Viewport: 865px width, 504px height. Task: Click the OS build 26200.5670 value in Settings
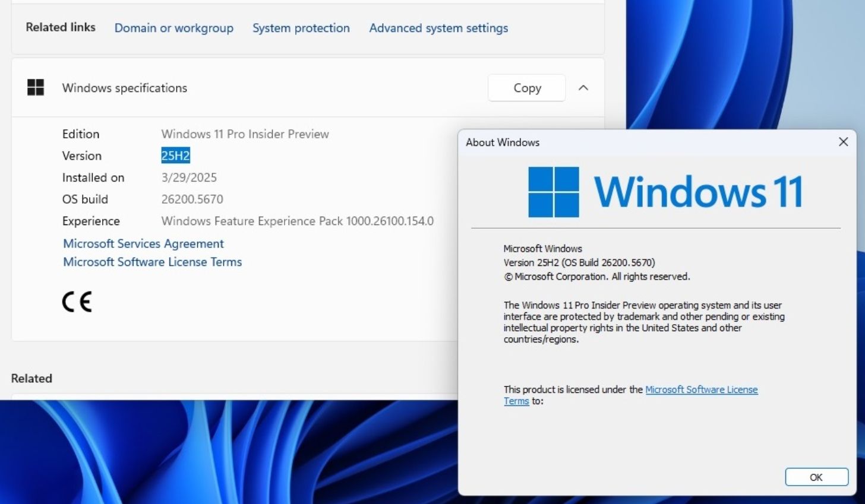tap(192, 199)
